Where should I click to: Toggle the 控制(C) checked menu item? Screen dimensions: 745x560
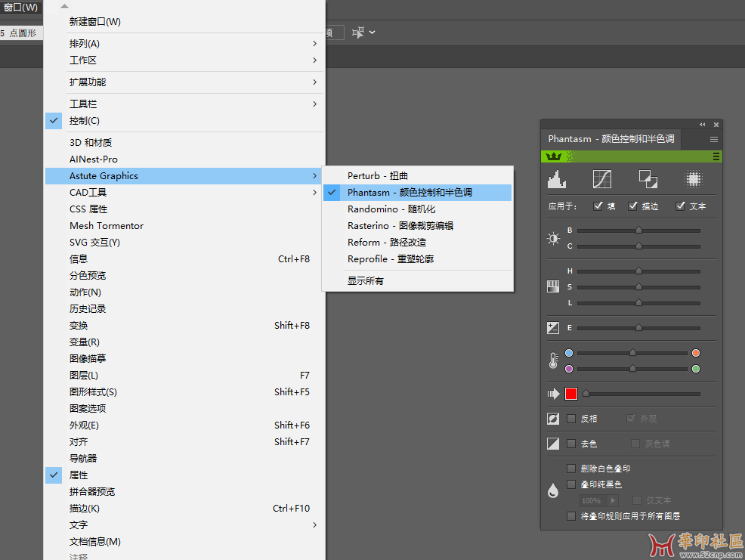[185, 121]
